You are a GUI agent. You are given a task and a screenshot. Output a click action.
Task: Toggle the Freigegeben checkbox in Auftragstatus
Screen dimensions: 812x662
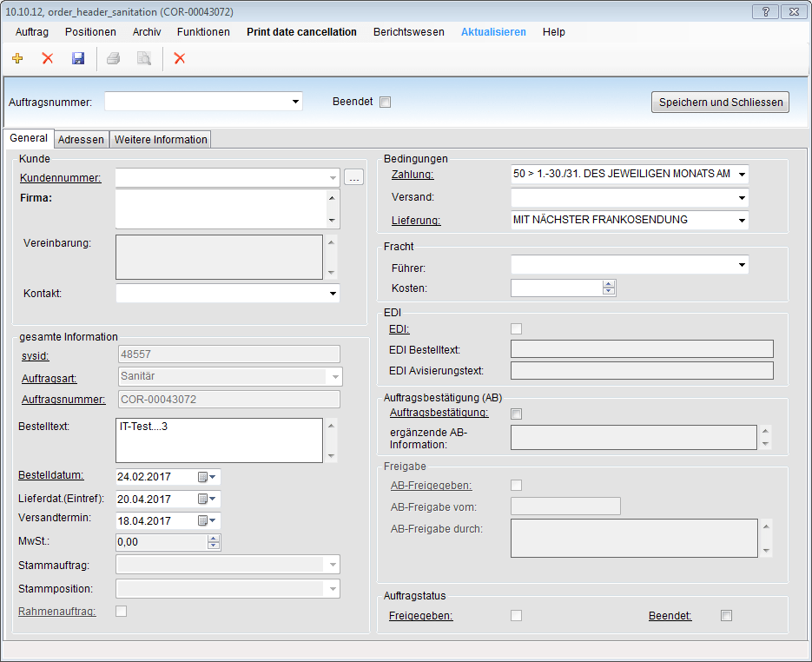(517, 615)
